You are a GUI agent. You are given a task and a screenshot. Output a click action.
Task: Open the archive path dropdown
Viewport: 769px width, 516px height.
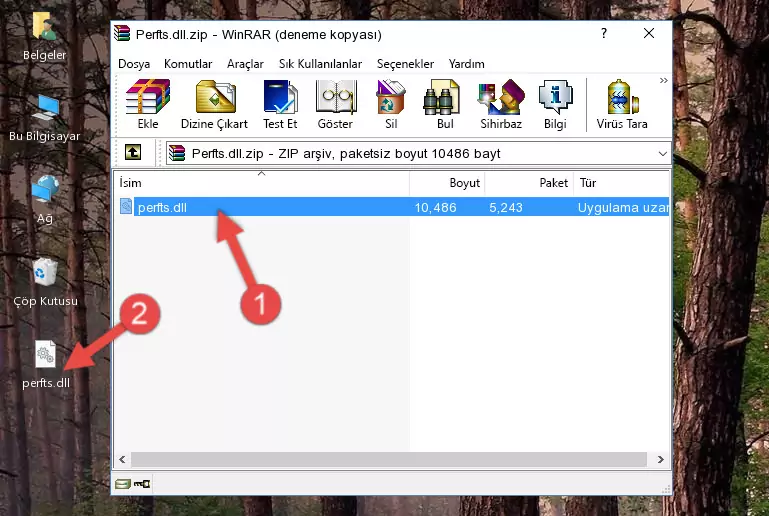663,154
